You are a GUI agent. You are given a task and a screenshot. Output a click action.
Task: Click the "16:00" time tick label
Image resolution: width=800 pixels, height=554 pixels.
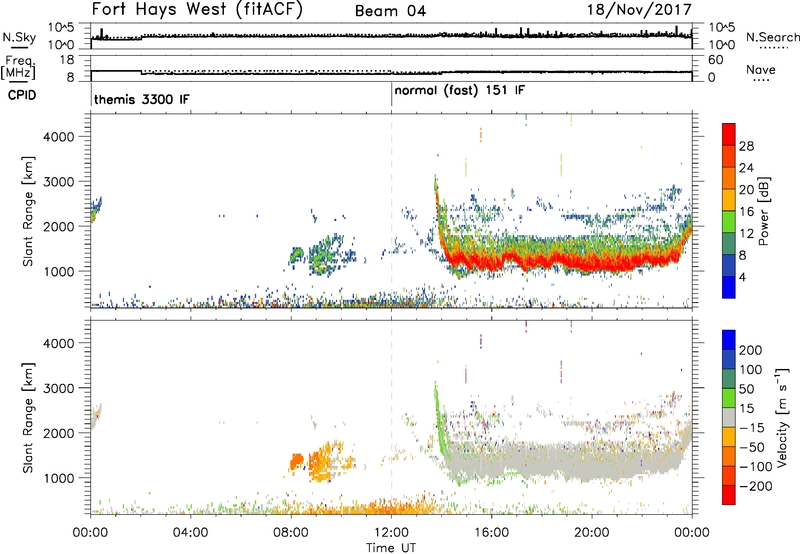[491, 533]
